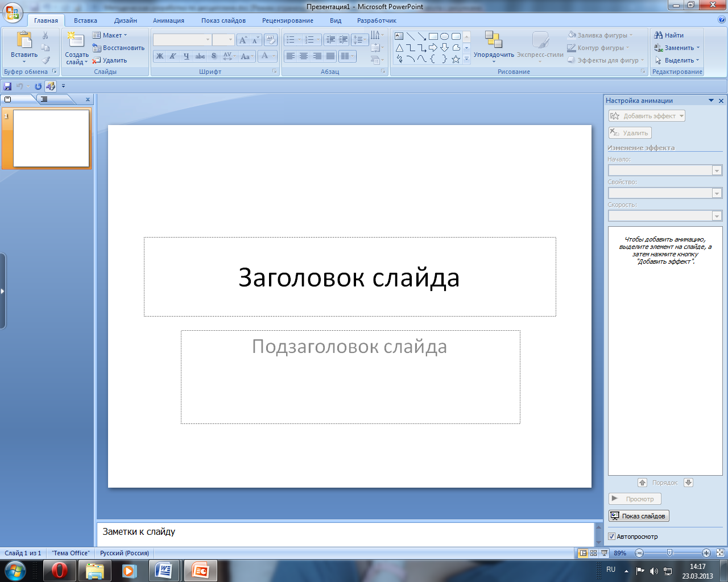The height and width of the screenshot is (582, 728).
Task: Select the Text Box shape
Action: 399,36
